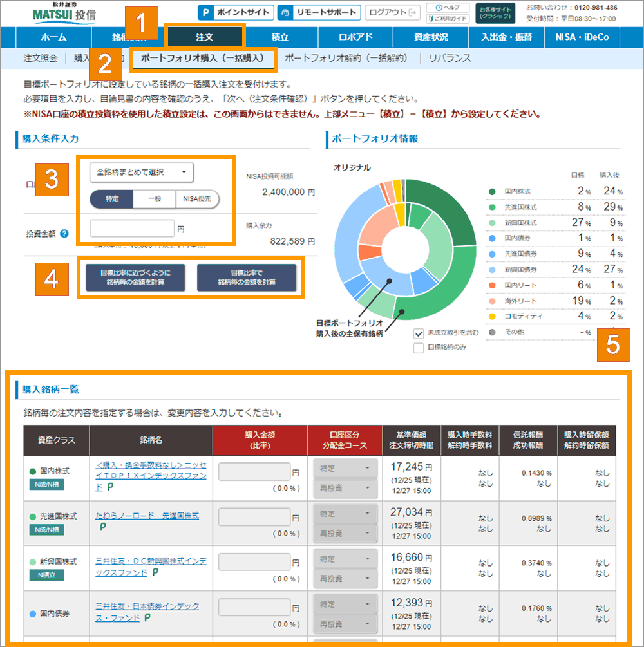Open the ロボアド main menu tab
The image size is (644, 647).
(355, 37)
